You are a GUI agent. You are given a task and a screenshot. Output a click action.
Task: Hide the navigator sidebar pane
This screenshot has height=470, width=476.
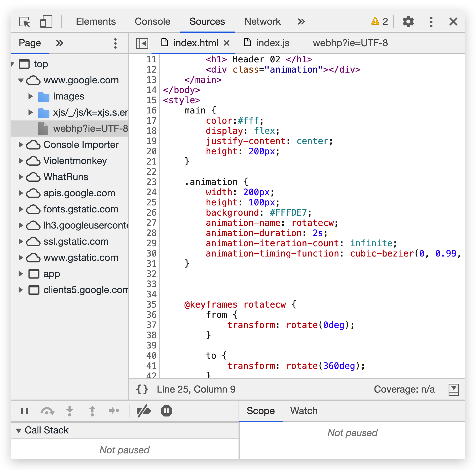tap(142, 43)
